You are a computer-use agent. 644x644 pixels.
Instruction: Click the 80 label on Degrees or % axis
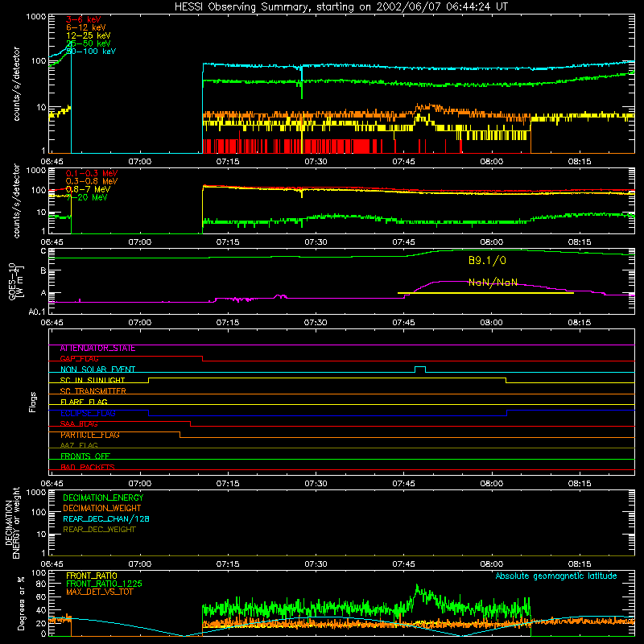click(x=41, y=584)
